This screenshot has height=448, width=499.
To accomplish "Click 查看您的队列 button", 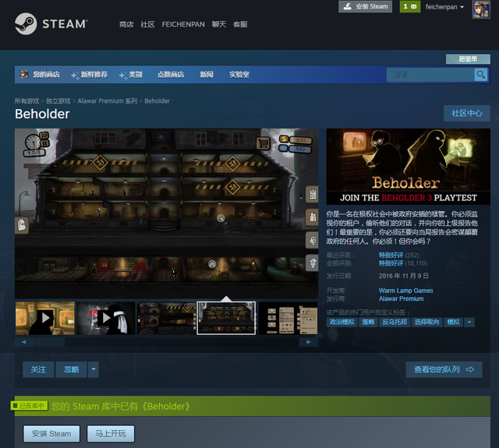I will click(444, 369).
